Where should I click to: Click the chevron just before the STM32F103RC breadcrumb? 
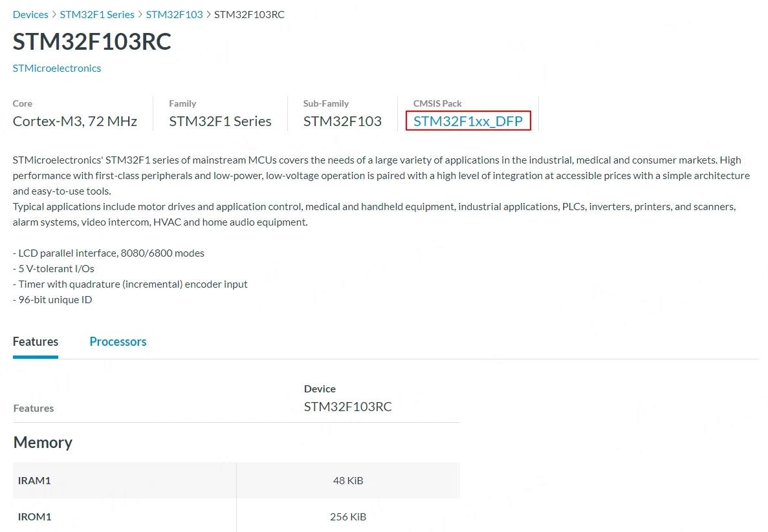pyautogui.click(x=209, y=14)
